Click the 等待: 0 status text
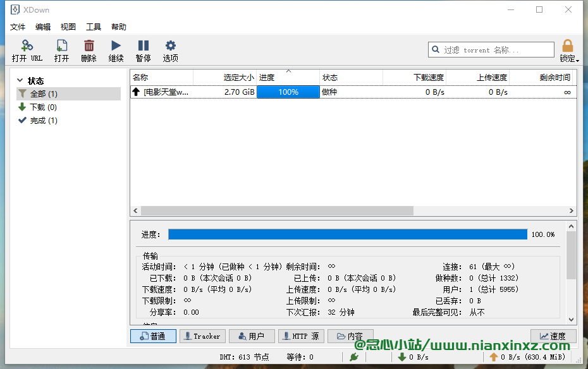The image size is (588, 369). tap(300, 357)
